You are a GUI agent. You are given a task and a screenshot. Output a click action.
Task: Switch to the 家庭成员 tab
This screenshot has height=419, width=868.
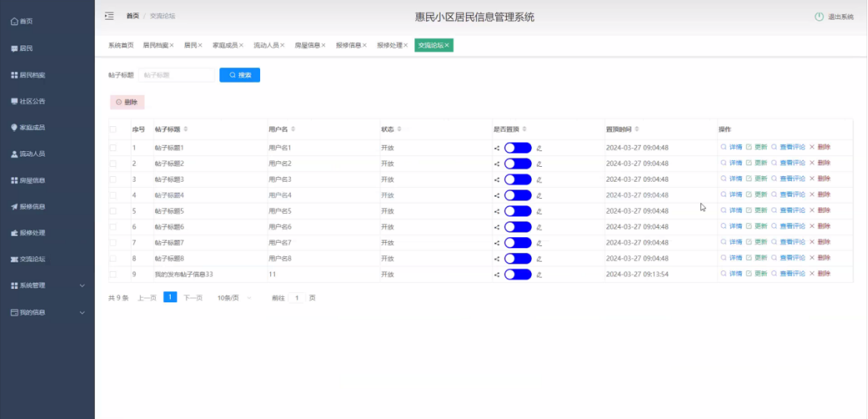pyautogui.click(x=226, y=45)
